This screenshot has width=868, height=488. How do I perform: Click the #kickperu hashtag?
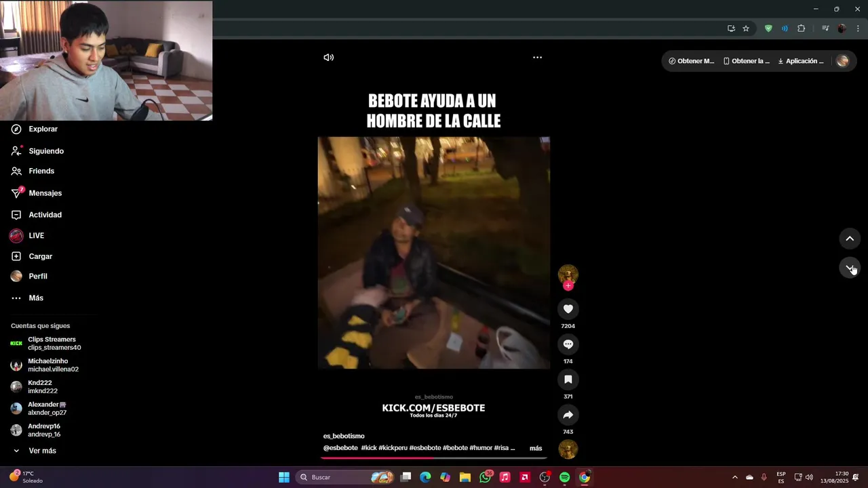[393, 448]
